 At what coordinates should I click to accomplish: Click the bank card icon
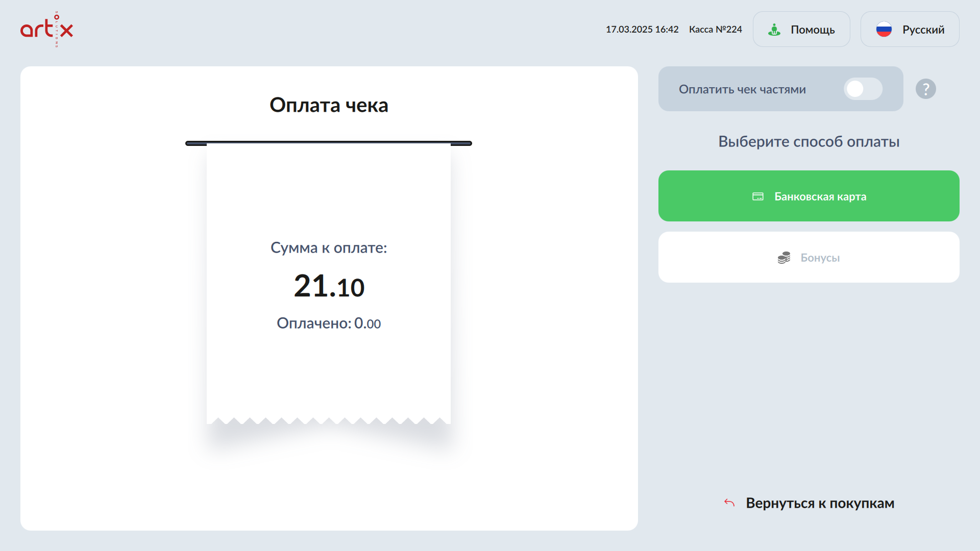coord(758,196)
